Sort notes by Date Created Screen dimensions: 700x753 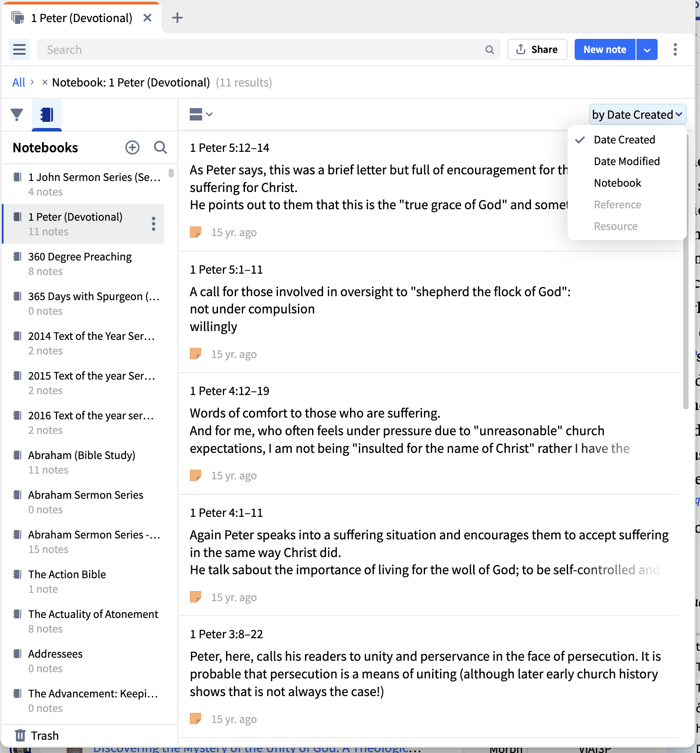point(624,139)
